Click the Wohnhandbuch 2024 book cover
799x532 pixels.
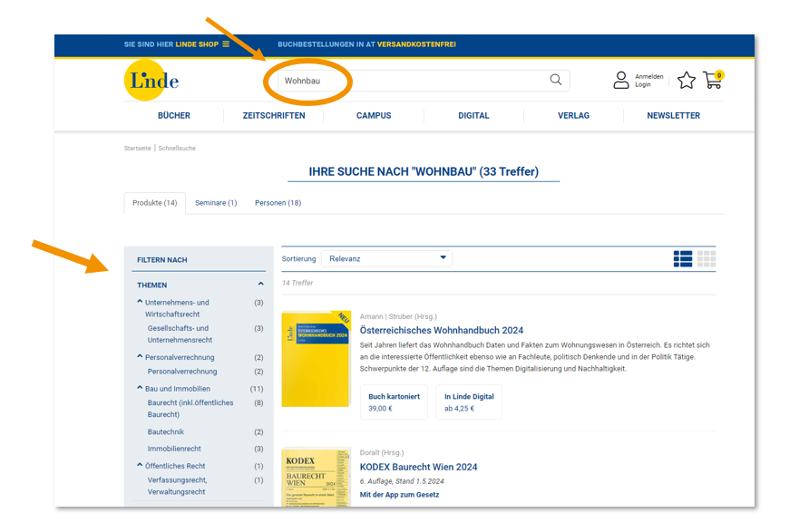(316, 359)
